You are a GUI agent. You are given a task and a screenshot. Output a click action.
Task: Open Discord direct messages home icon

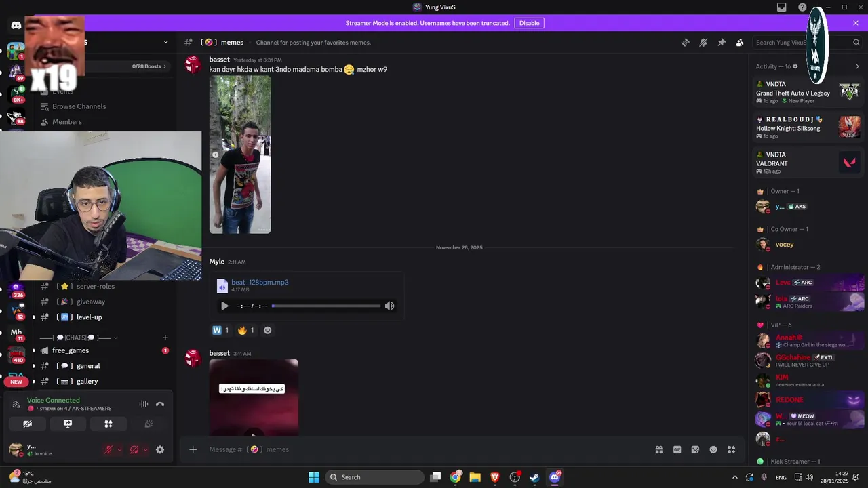[x=16, y=26]
